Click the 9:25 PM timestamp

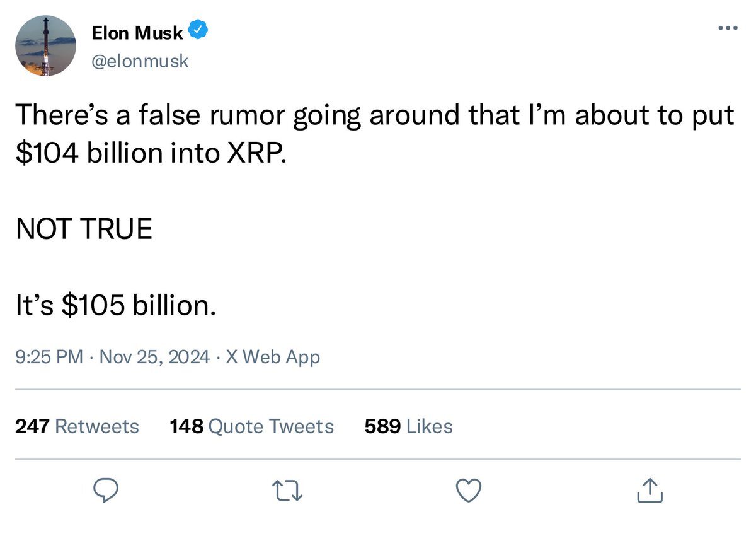[x=49, y=358]
